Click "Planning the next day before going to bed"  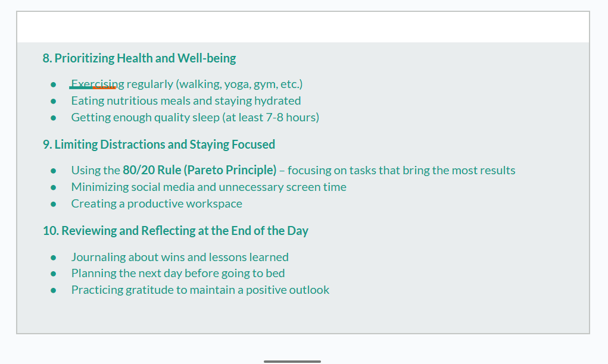coord(178,274)
